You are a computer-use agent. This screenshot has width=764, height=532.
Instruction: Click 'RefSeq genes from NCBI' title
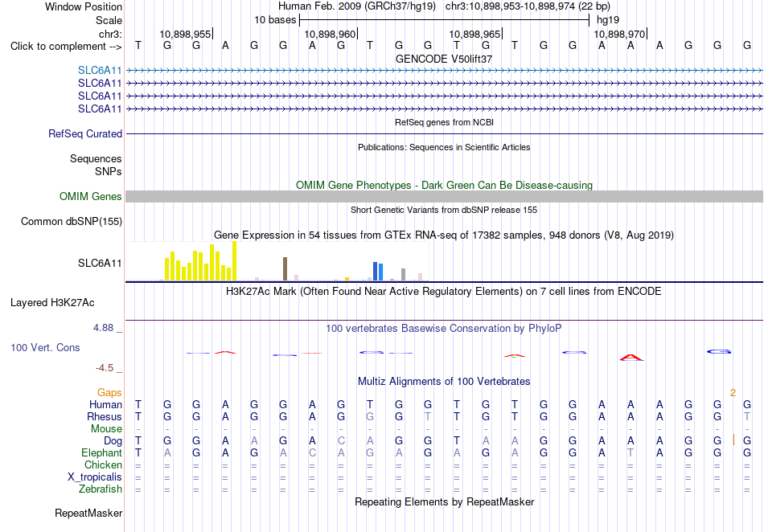(445, 122)
